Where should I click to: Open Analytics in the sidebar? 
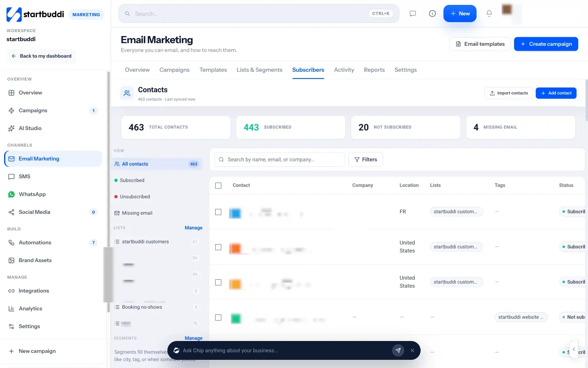(53, 309)
